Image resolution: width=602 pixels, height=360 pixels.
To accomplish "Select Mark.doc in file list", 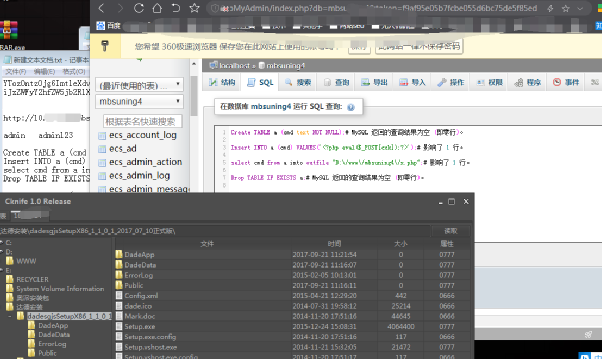I will (140, 316).
